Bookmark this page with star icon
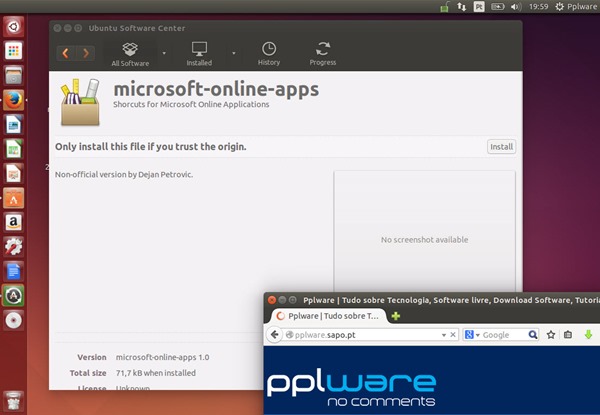 pyautogui.click(x=551, y=335)
